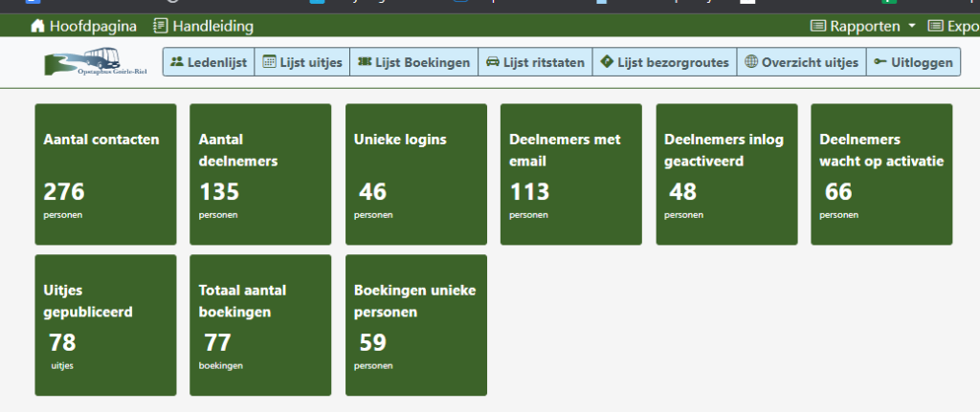The width and height of the screenshot is (980, 412).
Task: Open the Handleiding menu link
Action: [x=212, y=26]
